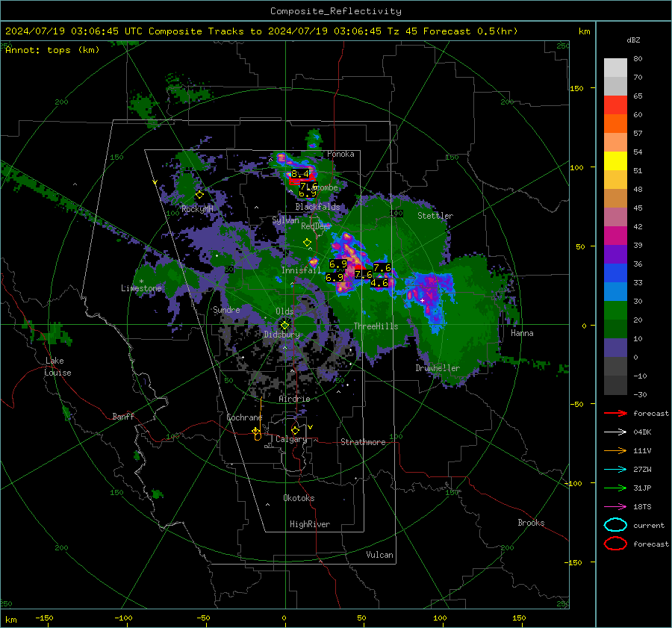
Task: Select the cyan 27ZW track arrow
Action: click(615, 470)
